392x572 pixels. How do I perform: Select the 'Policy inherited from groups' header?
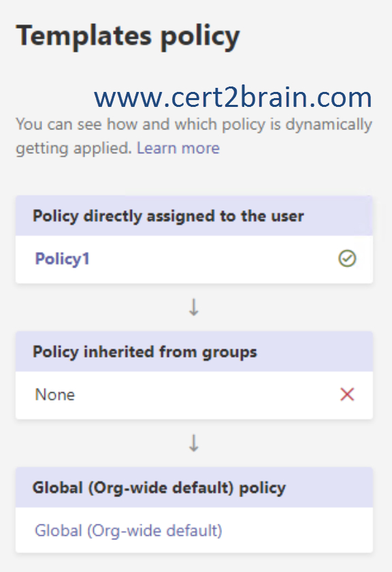[x=194, y=351]
